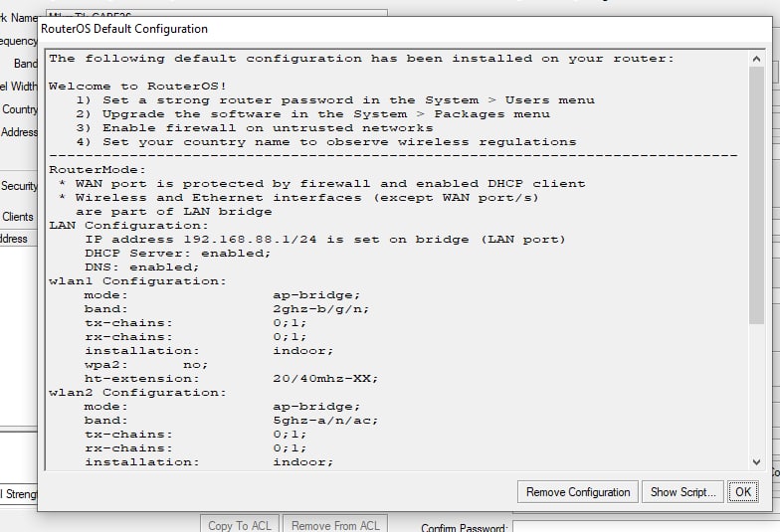Click the scroll up arrow of the configuration text
Image resolution: width=780 pixels, height=532 pixels.
pyautogui.click(x=756, y=59)
